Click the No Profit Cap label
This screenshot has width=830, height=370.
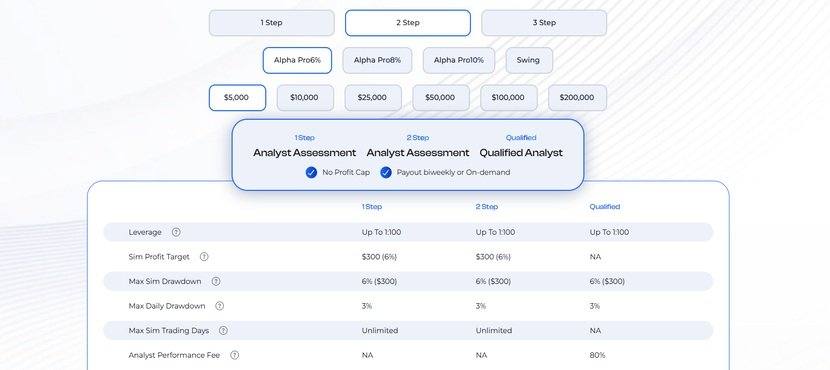click(x=346, y=173)
